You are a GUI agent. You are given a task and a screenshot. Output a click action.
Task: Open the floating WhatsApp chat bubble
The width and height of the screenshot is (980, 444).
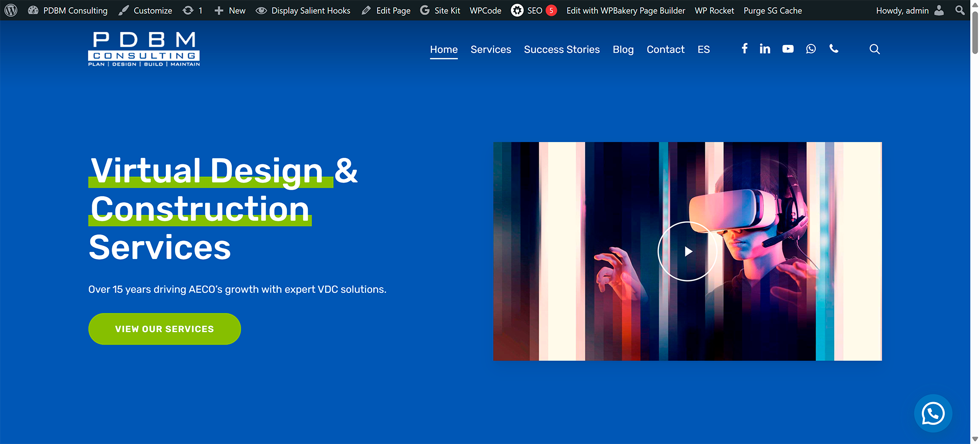pyautogui.click(x=933, y=413)
